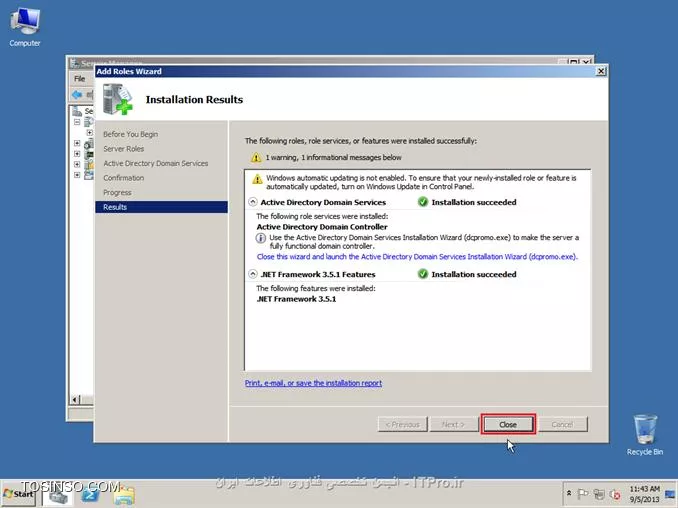Screen dimensions: 678x508
Task: Open Server Manager from the taskbar
Action: point(58,495)
